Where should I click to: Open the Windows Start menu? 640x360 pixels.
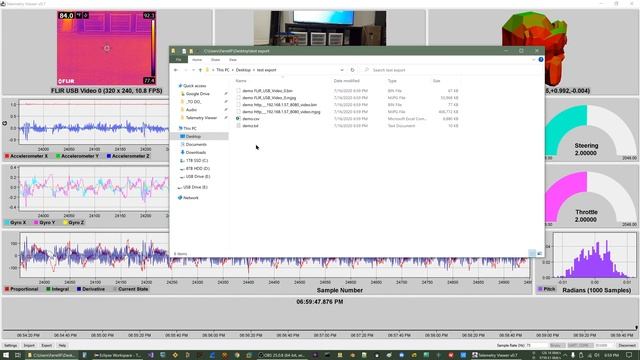click(x=6, y=355)
